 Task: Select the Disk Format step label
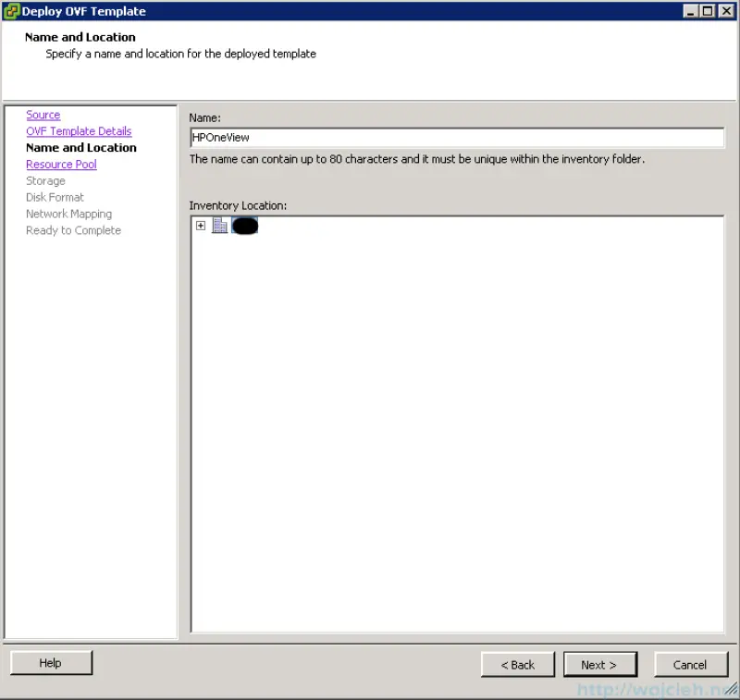(55, 197)
